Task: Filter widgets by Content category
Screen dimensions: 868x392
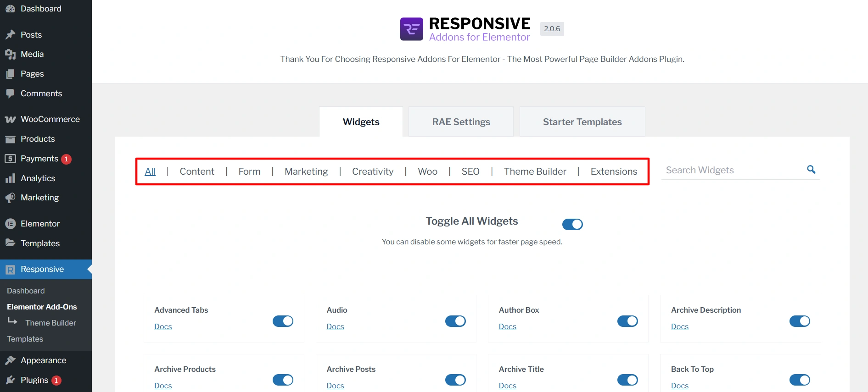Action: tap(197, 171)
